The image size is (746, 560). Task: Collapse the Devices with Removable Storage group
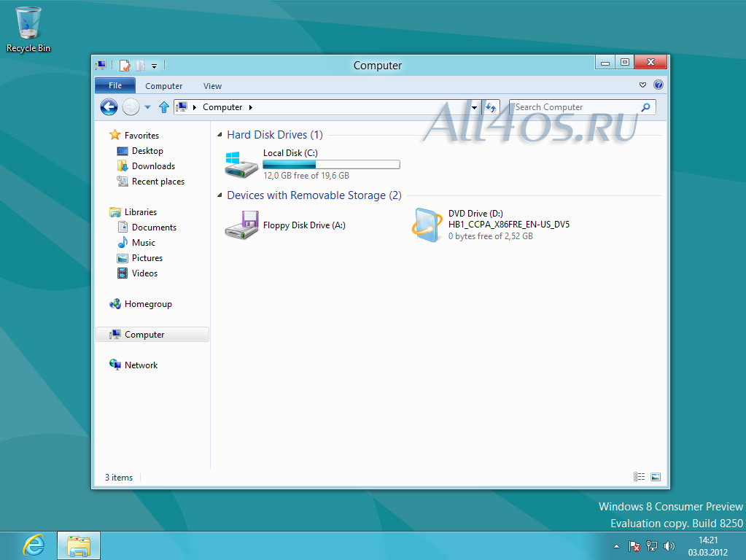pyautogui.click(x=219, y=195)
